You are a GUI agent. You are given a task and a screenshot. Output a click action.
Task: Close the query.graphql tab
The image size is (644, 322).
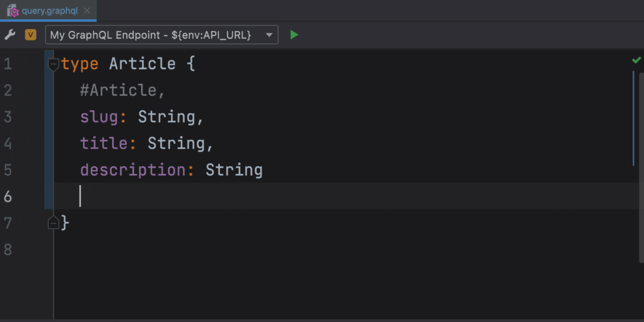click(87, 11)
